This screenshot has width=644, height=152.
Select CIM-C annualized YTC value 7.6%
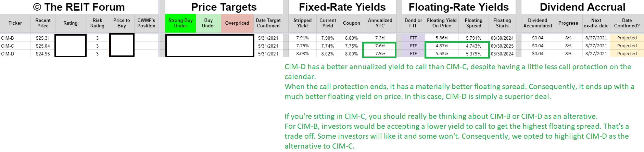coord(380,46)
